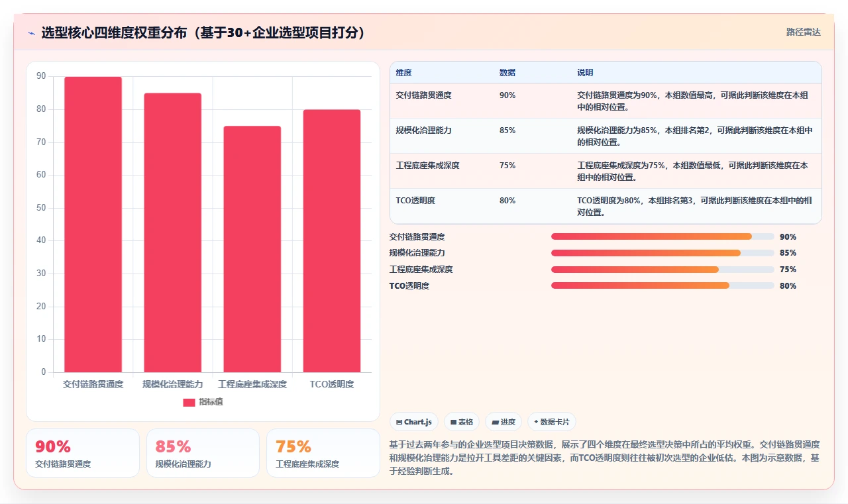Click the 交付链路贯通度 x-axis label

click(x=93, y=384)
